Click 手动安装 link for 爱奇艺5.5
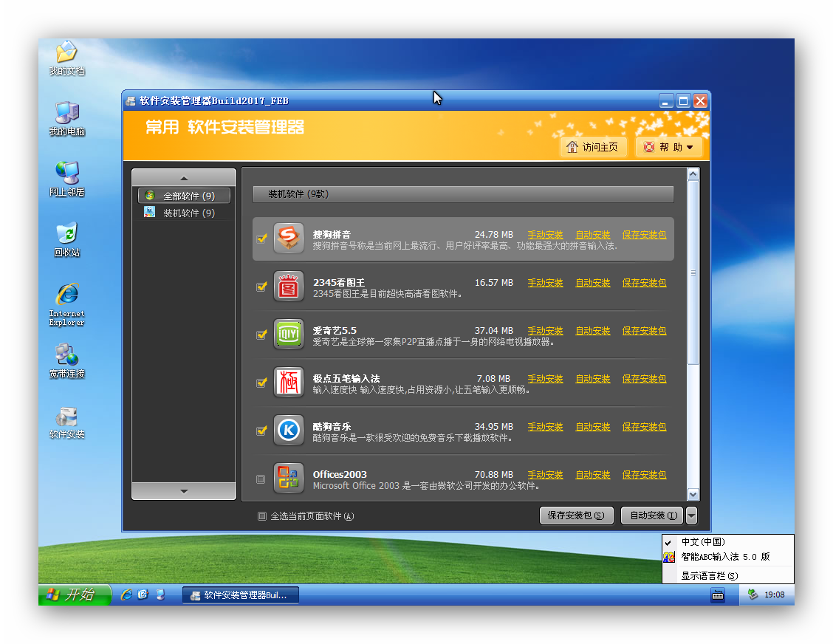 tap(545, 331)
